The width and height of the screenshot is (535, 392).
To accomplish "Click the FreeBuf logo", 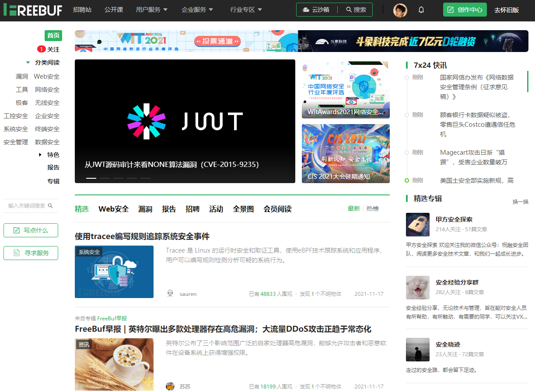I will coord(33,10).
